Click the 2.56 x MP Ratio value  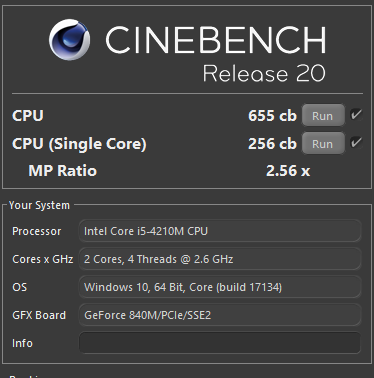point(288,171)
